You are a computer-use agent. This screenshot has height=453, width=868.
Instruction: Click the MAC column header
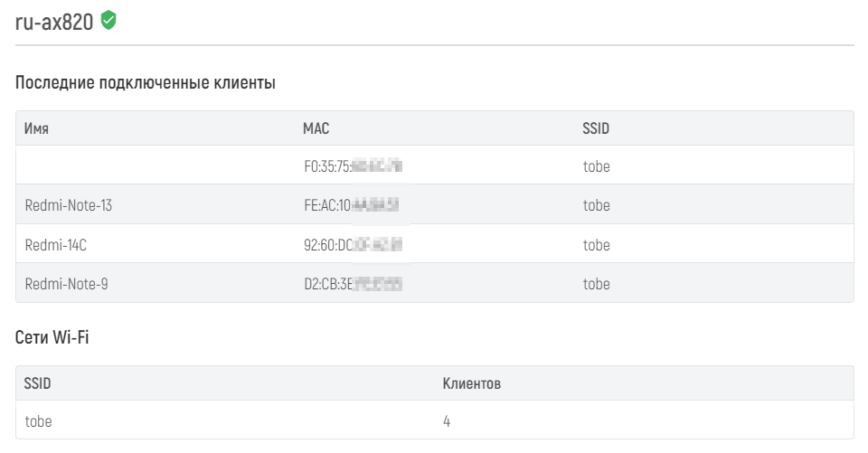coord(316,128)
